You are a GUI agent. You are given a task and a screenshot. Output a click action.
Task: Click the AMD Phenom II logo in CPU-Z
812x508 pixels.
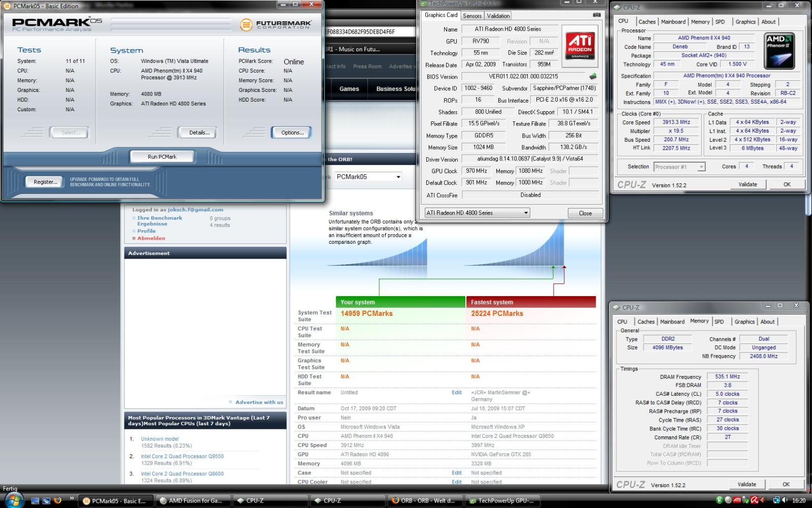[x=779, y=51]
